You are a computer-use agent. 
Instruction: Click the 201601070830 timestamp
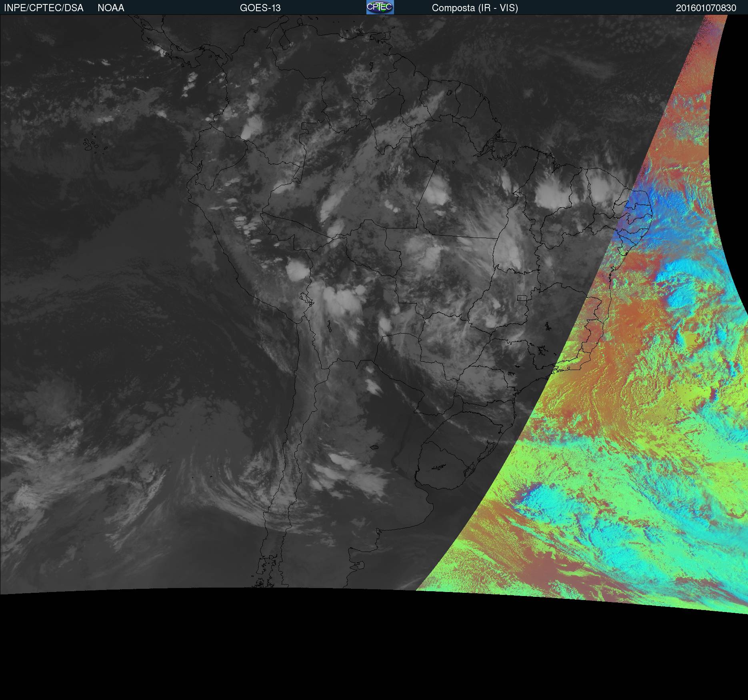coord(706,8)
